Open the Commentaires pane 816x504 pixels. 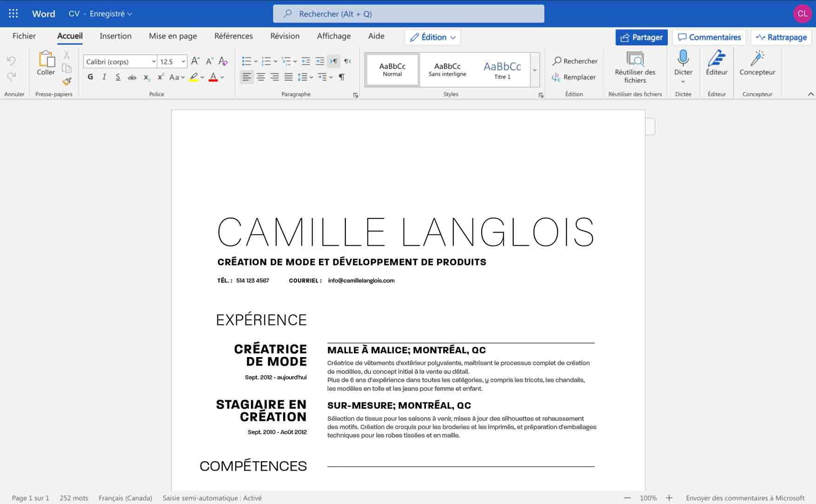click(x=709, y=37)
